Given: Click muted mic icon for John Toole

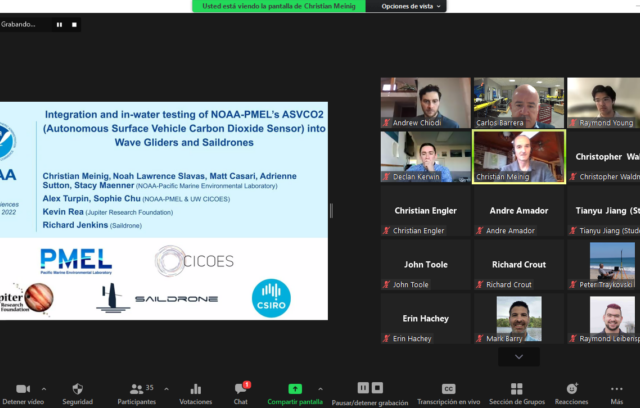Looking at the screenshot, I should tap(386, 284).
